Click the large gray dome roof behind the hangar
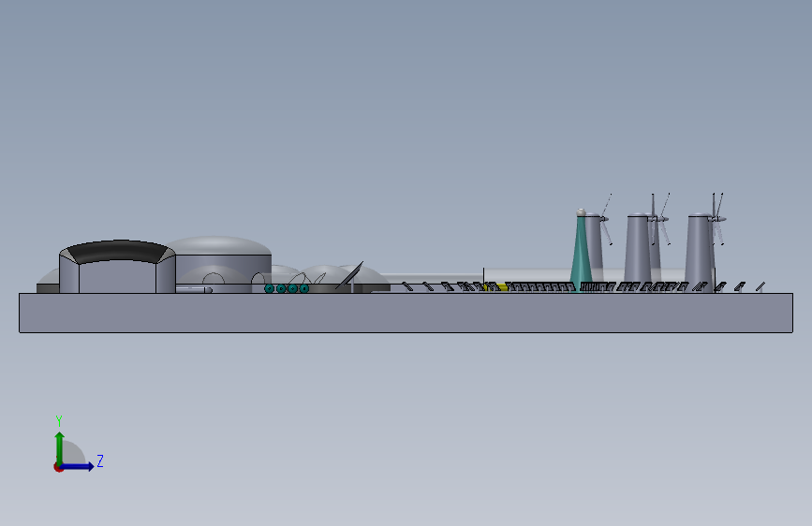Image resolution: width=812 pixels, height=526 pixels. [218, 245]
